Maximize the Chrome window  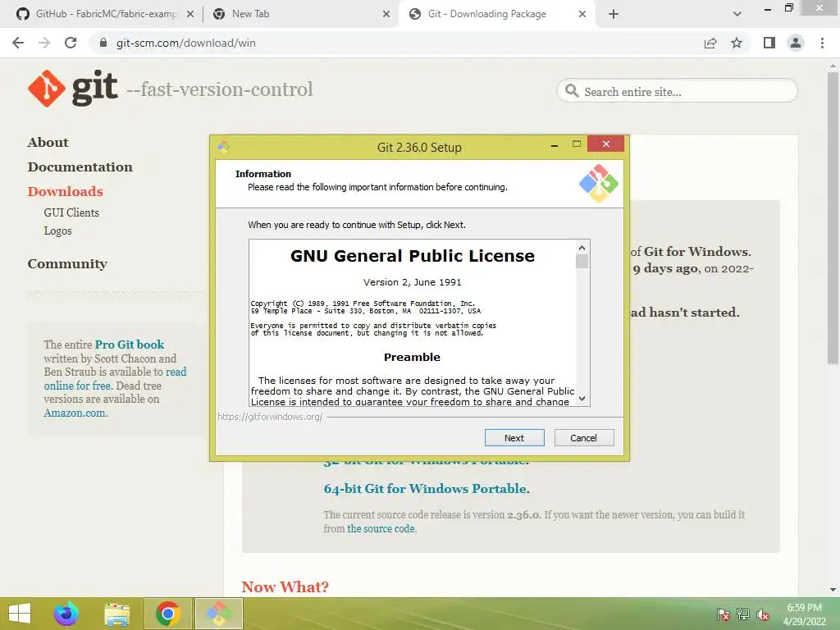(x=789, y=7)
